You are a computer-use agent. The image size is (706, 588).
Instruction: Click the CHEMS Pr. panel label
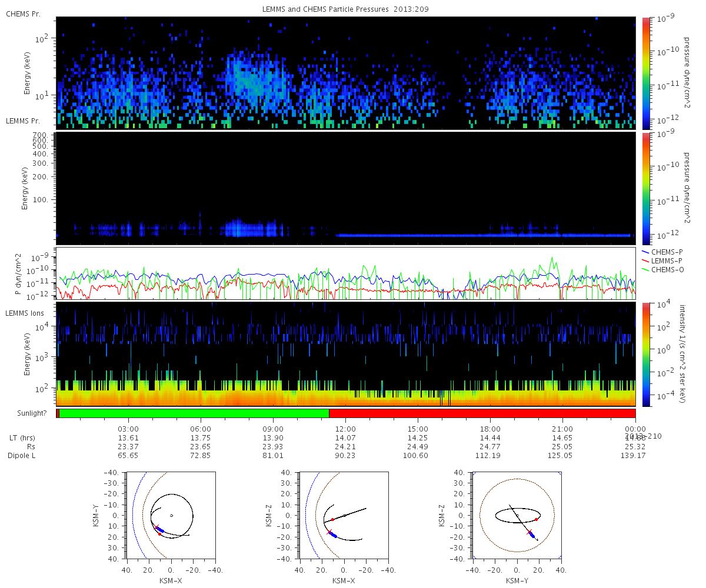21,13
